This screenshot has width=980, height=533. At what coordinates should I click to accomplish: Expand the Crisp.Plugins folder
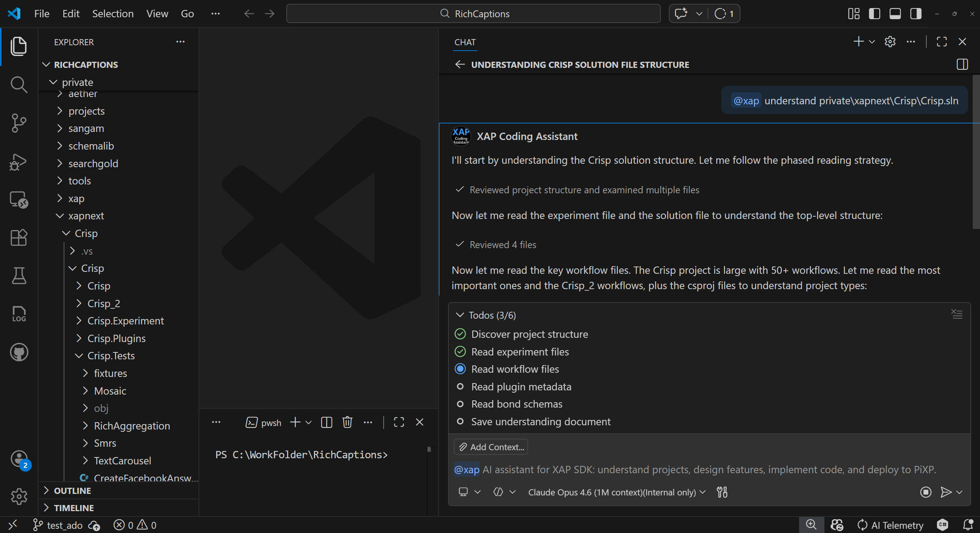point(117,338)
